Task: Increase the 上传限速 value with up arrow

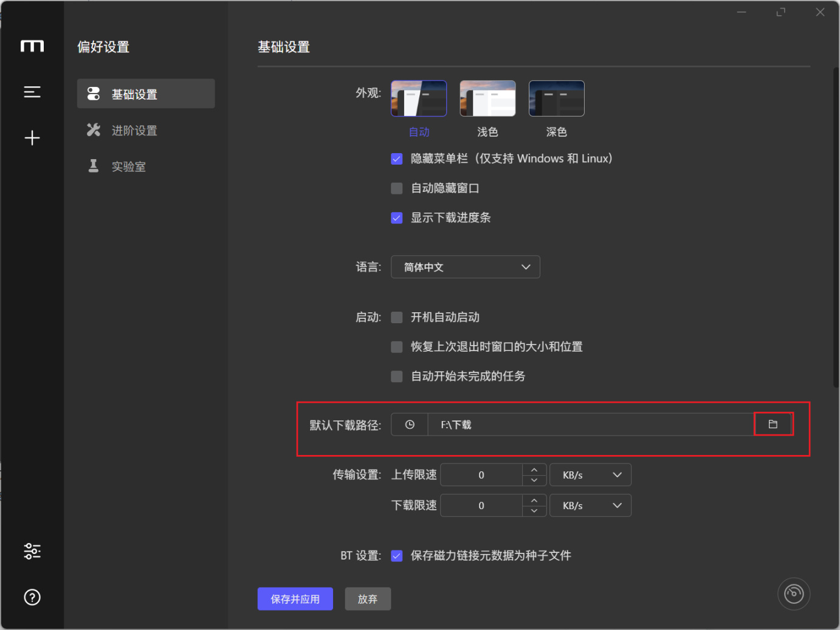Action: (534, 470)
